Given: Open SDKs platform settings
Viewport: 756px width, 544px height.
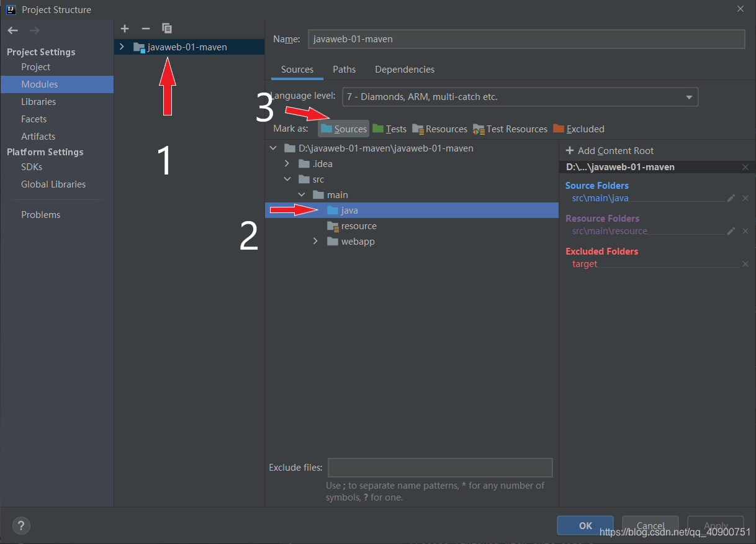Looking at the screenshot, I should click(32, 167).
